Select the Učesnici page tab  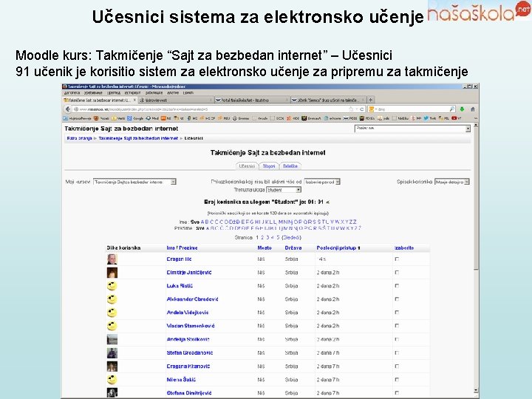(247, 166)
